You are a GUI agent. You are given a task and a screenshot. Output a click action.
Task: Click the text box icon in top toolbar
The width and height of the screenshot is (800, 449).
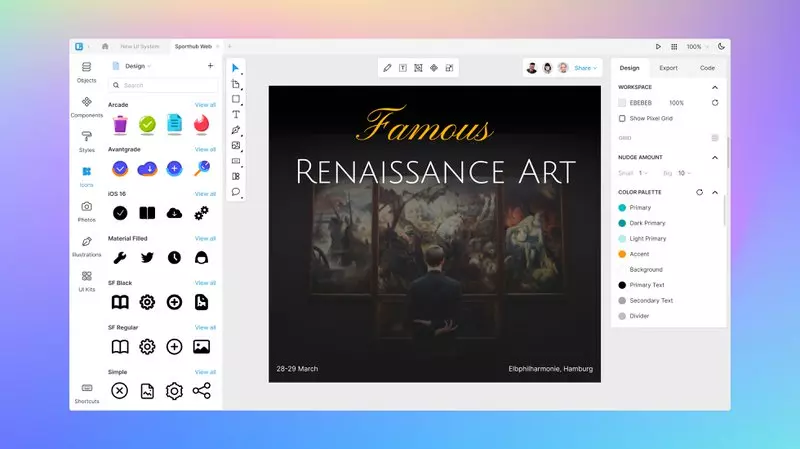tap(403, 68)
